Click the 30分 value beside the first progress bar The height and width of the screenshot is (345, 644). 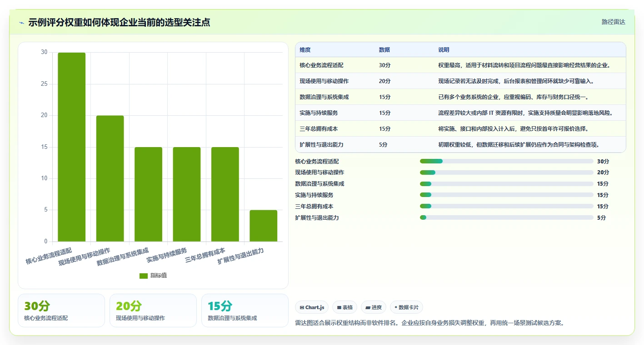click(x=603, y=161)
